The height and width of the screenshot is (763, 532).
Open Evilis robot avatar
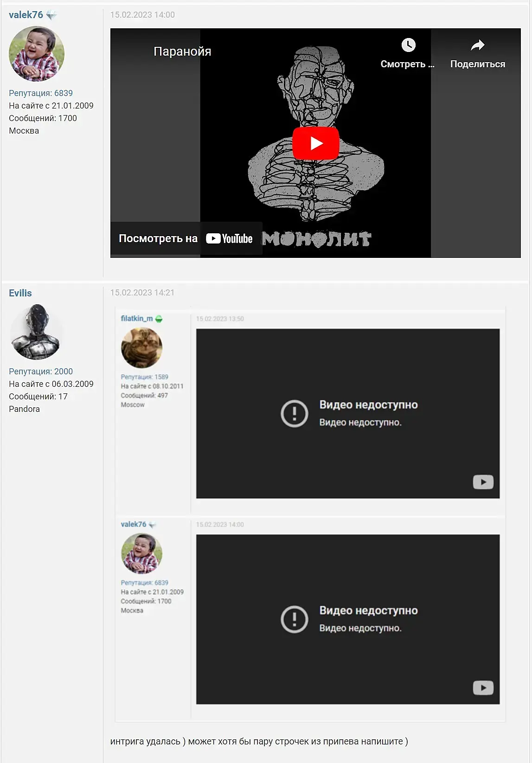click(37, 332)
